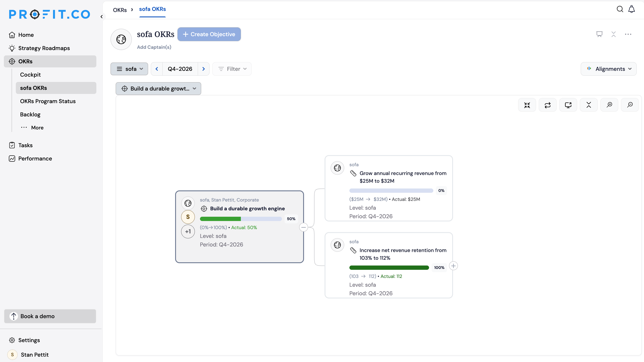
Task: Click the 50% progress bar on objective card
Action: click(x=241, y=219)
